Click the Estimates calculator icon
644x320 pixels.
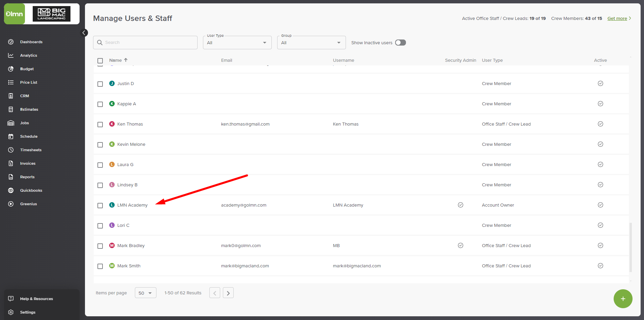11,109
